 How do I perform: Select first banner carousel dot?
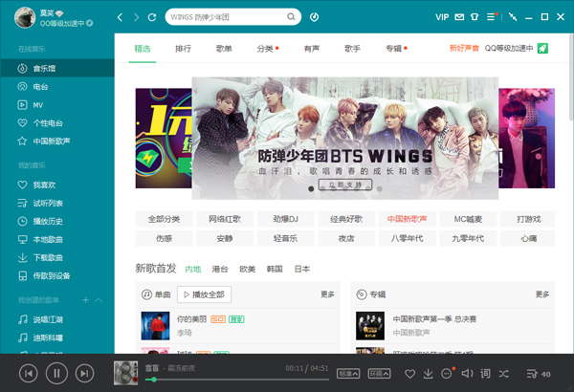pos(311,189)
